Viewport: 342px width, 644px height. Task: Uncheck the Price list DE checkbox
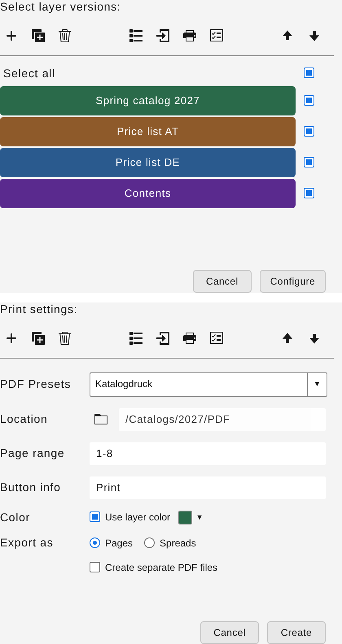coord(309,162)
